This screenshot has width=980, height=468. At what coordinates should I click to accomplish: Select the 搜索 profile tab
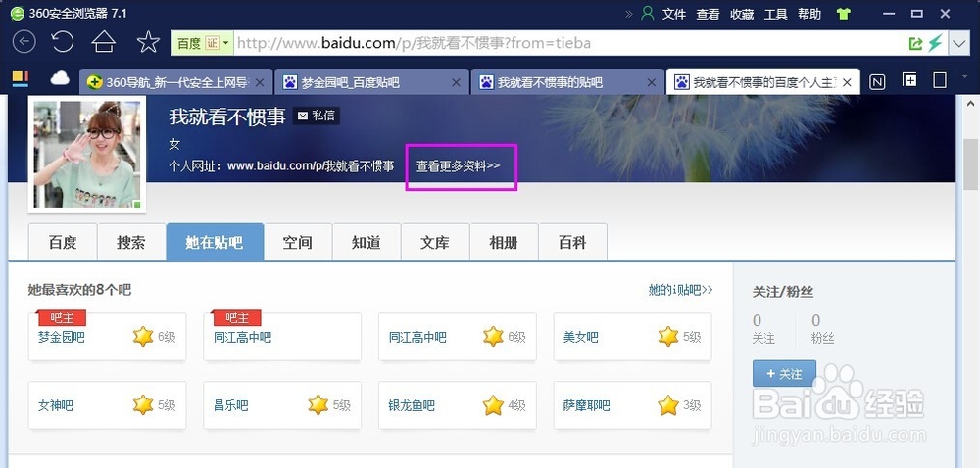[x=131, y=242]
